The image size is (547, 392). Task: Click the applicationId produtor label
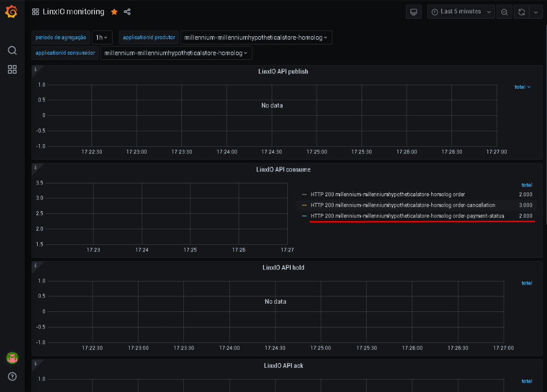(x=149, y=37)
